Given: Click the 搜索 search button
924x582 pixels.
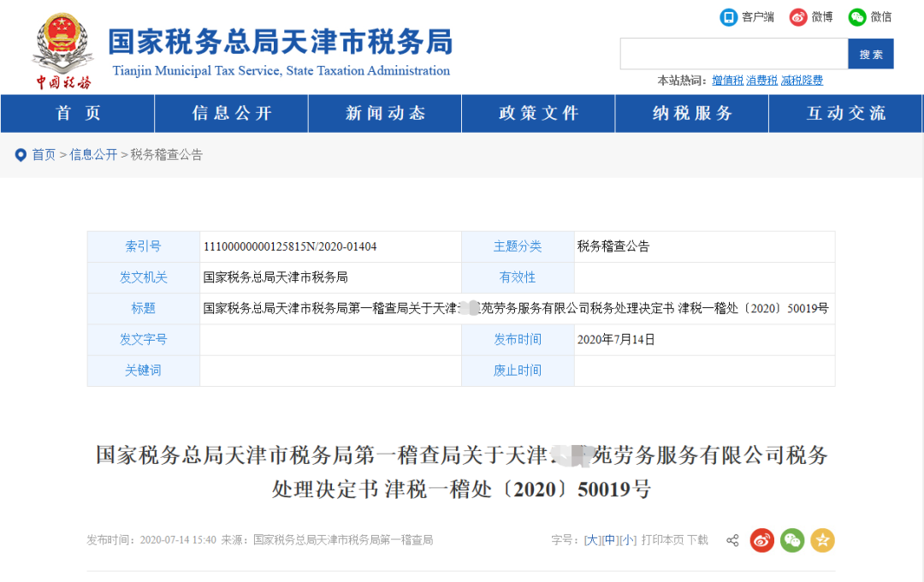Looking at the screenshot, I should click(871, 53).
